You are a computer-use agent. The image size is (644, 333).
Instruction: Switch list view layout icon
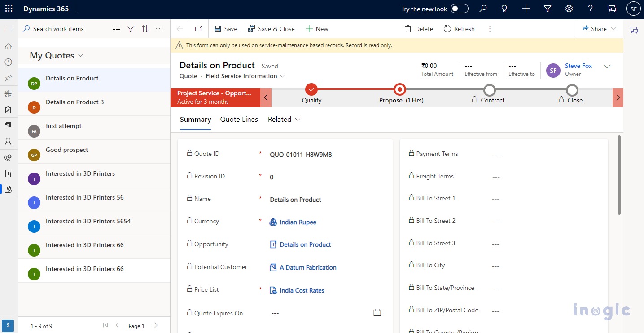click(x=116, y=29)
